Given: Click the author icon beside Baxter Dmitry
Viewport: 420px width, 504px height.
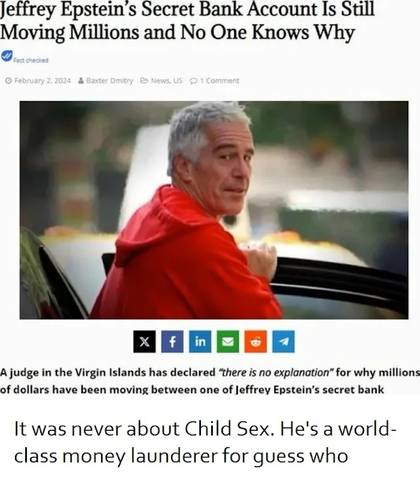Looking at the screenshot, I should (x=81, y=80).
